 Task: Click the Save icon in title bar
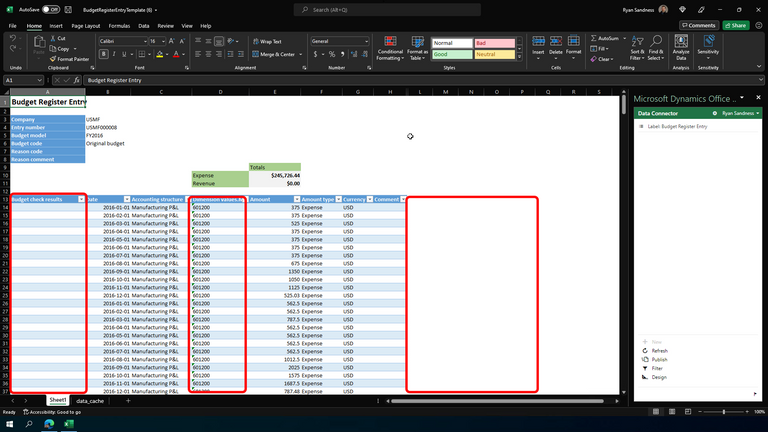[x=68, y=9]
